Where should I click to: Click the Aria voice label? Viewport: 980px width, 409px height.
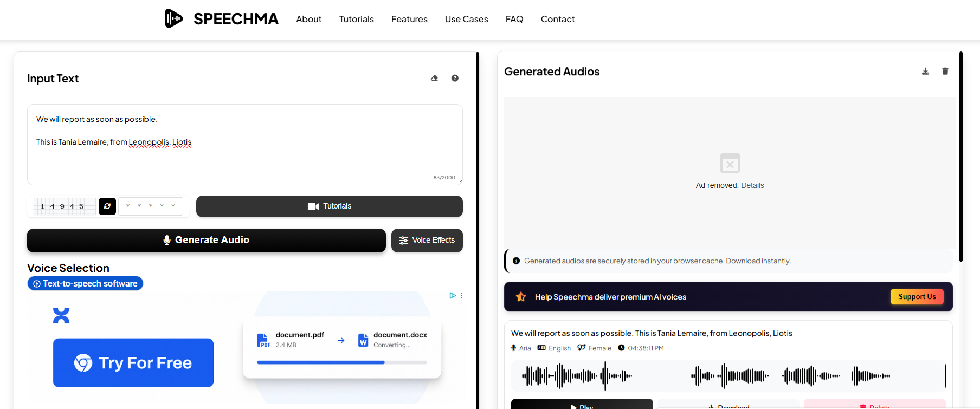[x=525, y=348]
